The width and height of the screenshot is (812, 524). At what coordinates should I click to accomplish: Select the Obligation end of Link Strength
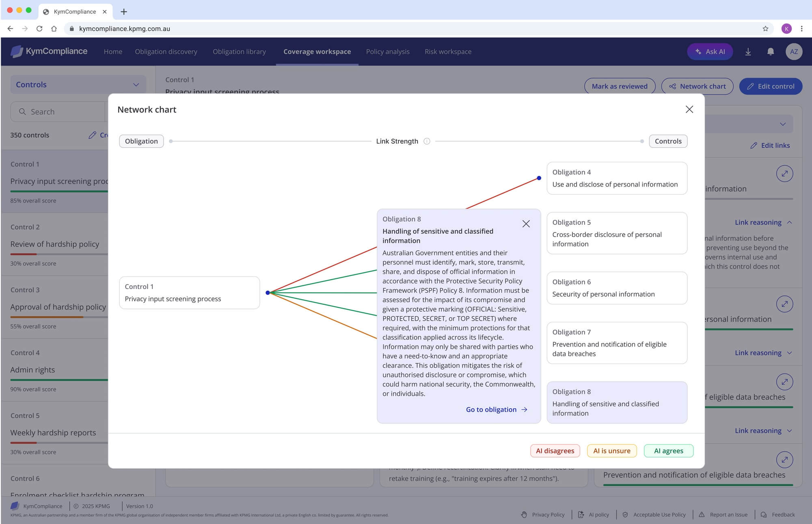click(141, 141)
